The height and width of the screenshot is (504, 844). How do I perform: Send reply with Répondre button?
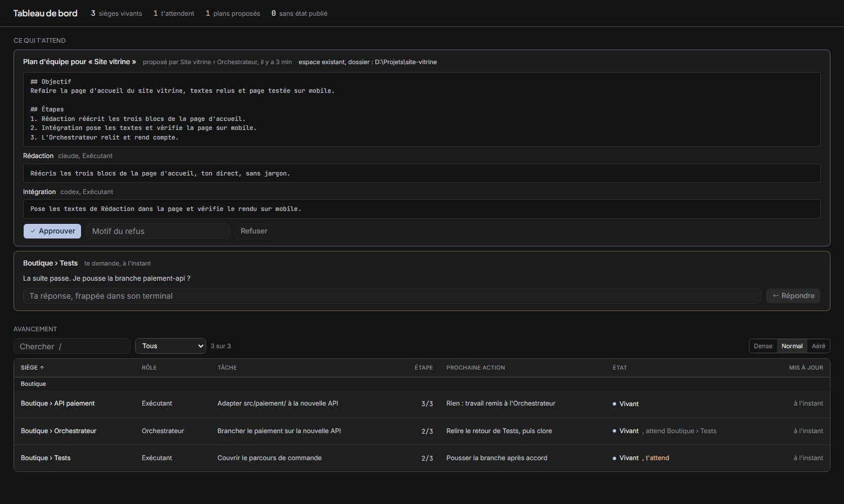[x=793, y=296]
